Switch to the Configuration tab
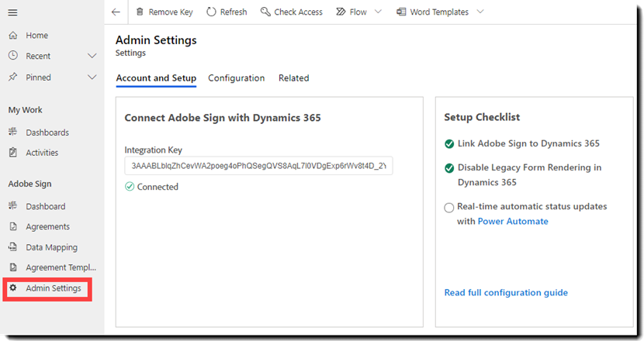 pyautogui.click(x=237, y=78)
